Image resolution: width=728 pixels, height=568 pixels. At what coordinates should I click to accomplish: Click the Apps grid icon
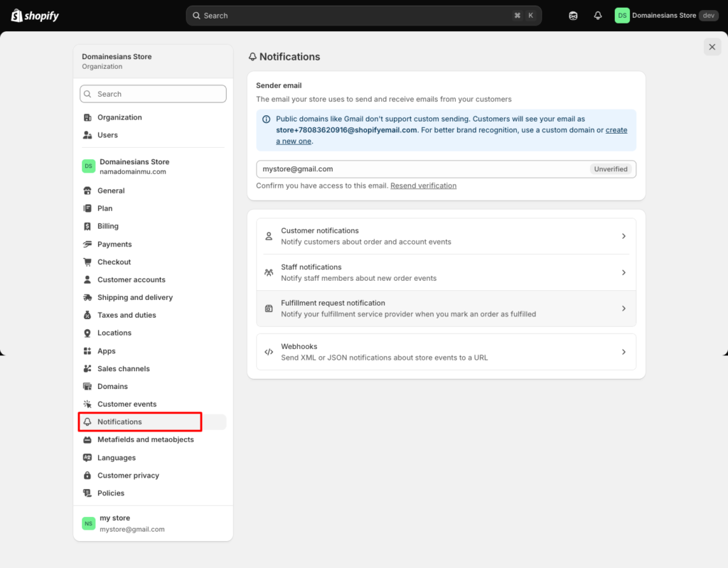click(x=87, y=351)
